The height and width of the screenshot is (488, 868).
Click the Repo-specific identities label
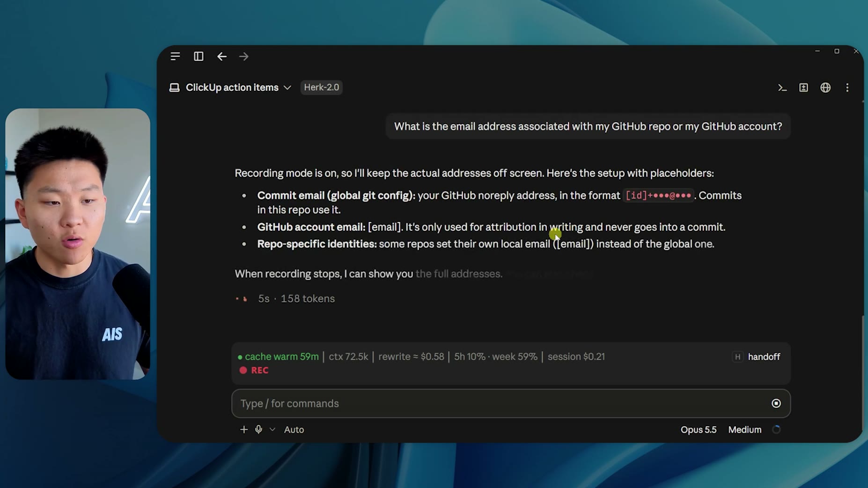click(x=317, y=244)
